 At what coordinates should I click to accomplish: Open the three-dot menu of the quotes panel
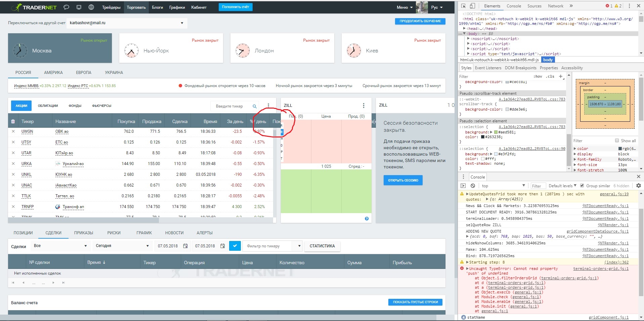coord(268,106)
